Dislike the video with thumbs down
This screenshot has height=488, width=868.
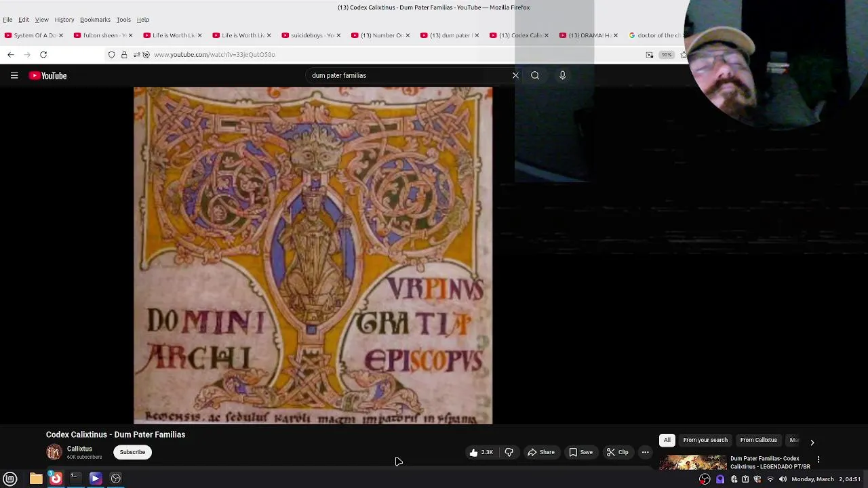coord(509,452)
